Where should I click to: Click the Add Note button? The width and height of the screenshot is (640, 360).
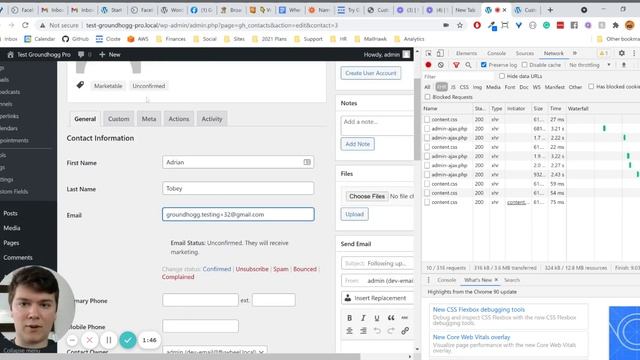pos(358,144)
